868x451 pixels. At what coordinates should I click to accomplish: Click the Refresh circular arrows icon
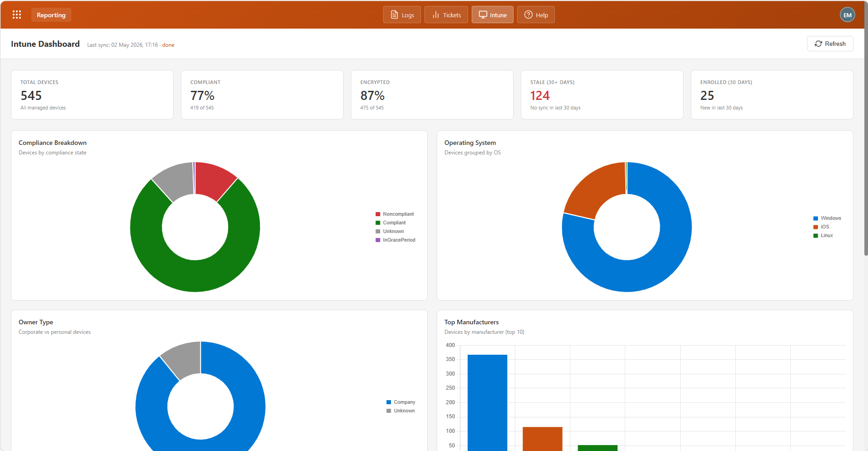(x=818, y=44)
